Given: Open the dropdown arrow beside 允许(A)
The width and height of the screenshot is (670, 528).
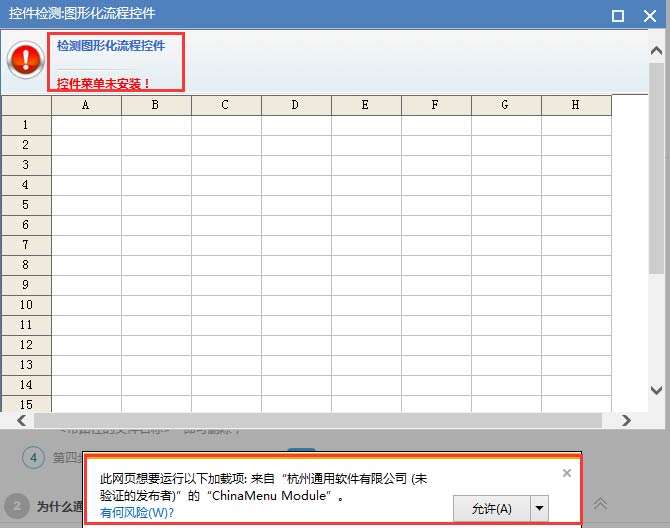Looking at the screenshot, I should pyautogui.click(x=540, y=508).
